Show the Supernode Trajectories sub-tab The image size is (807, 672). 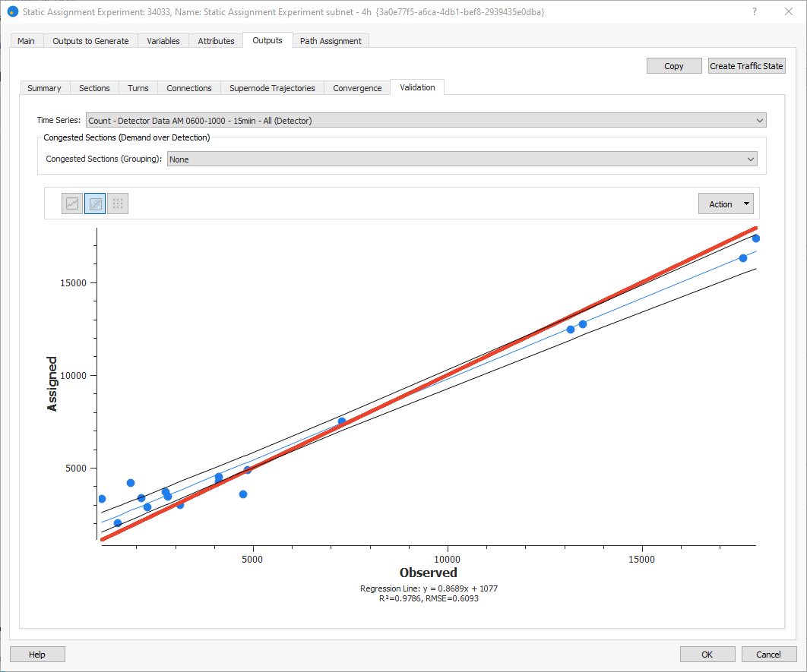tap(272, 88)
